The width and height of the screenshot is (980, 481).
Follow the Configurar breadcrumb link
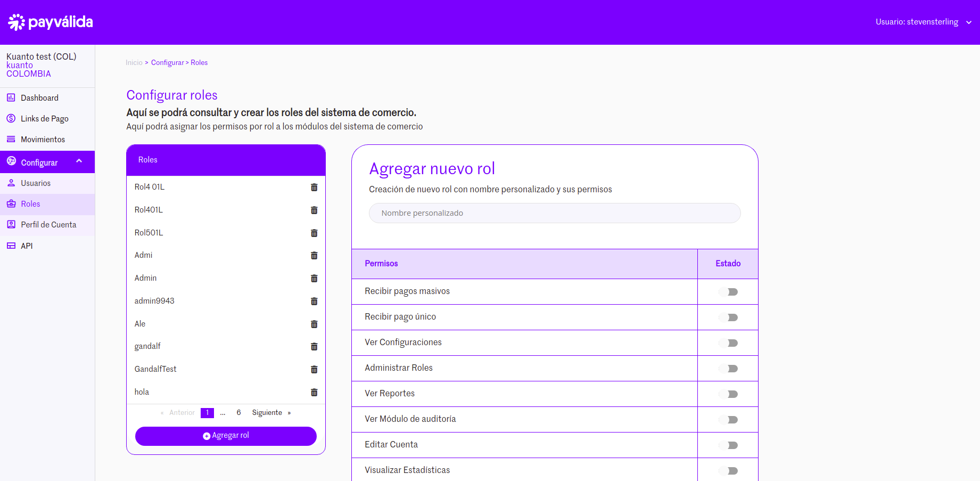(167, 63)
